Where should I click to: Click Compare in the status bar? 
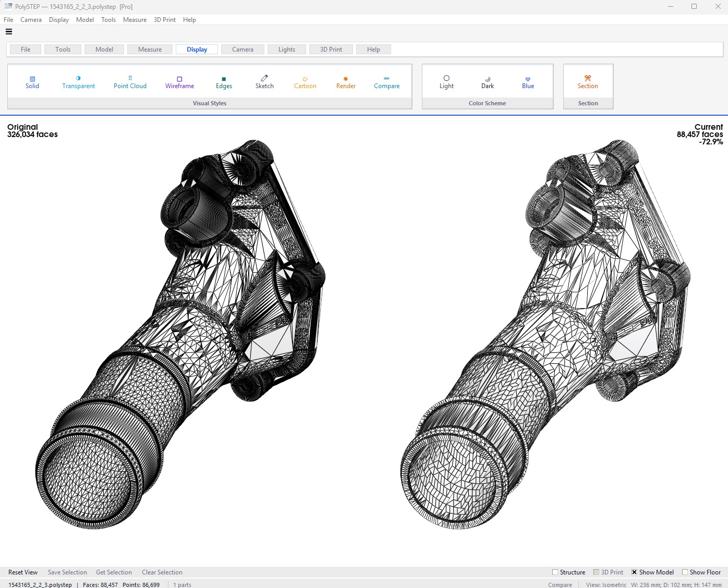560,585
